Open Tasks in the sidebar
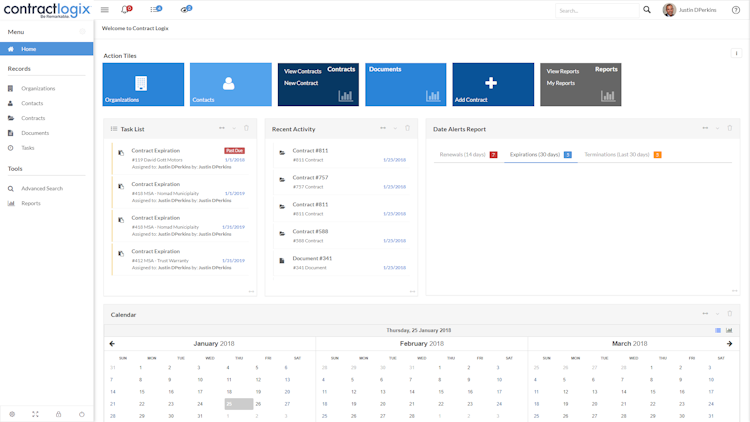This screenshot has width=750, height=422. tap(27, 148)
